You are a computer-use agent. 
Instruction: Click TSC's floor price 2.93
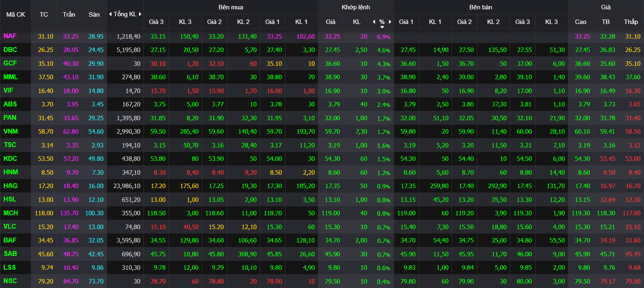coord(98,145)
